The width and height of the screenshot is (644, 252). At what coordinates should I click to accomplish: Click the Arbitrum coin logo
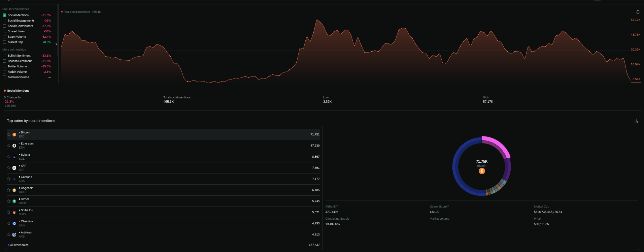14,234
